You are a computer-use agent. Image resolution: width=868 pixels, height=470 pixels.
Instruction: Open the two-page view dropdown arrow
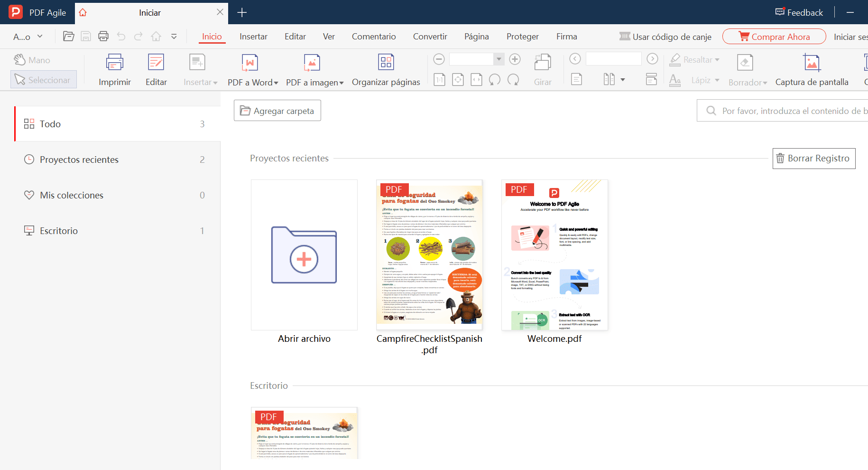[x=621, y=79]
